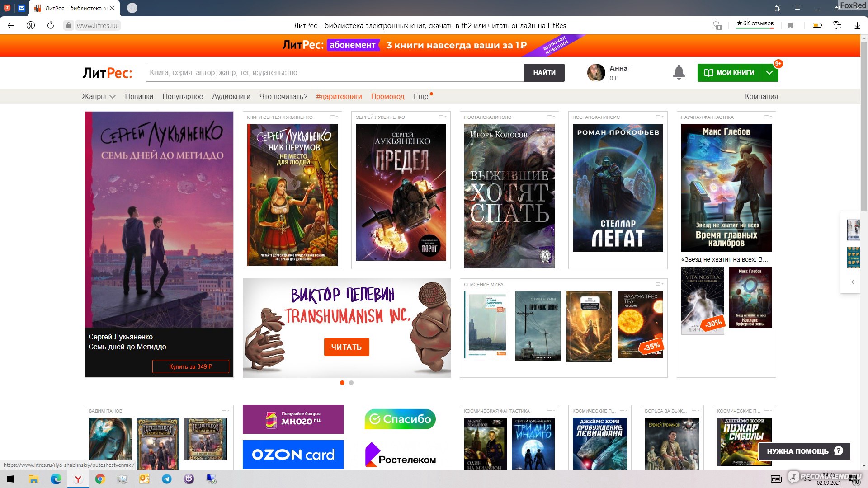
Task: Go back with browser arrow
Action: coord(11,25)
